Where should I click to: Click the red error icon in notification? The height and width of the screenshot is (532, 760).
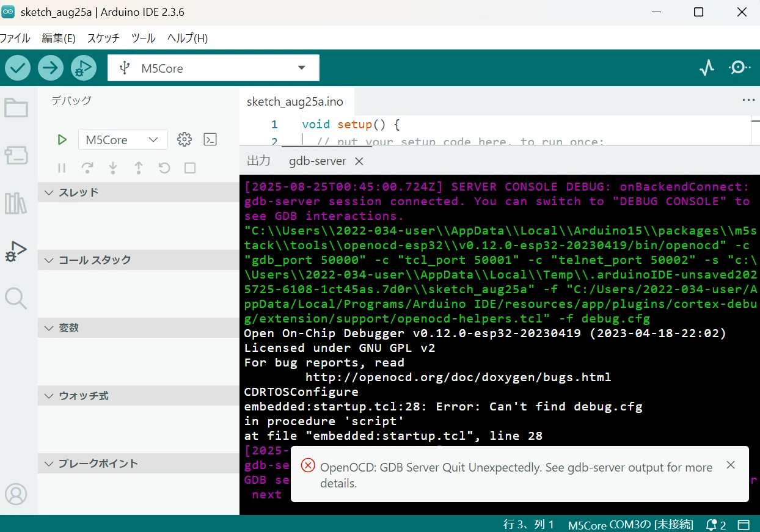pyautogui.click(x=309, y=465)
